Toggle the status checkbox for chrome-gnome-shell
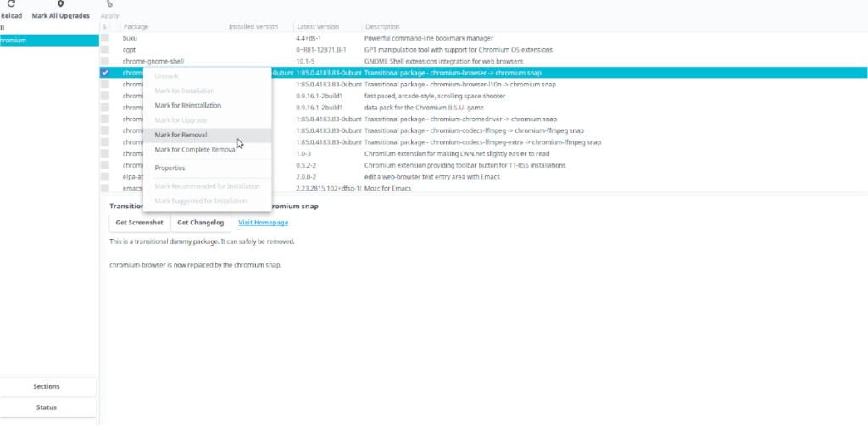Viewport: 868px width, 426px height. pyautogui.click(x=105, y=62)
